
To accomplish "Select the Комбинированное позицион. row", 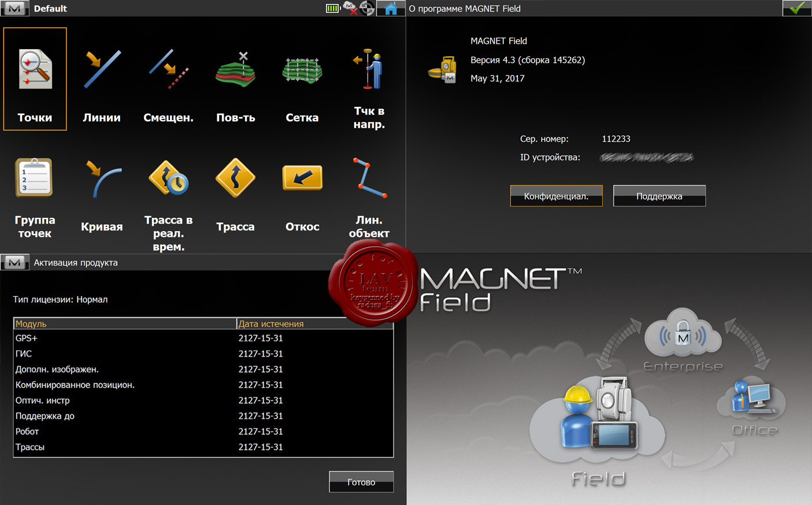I will click(x=203, y=385).
